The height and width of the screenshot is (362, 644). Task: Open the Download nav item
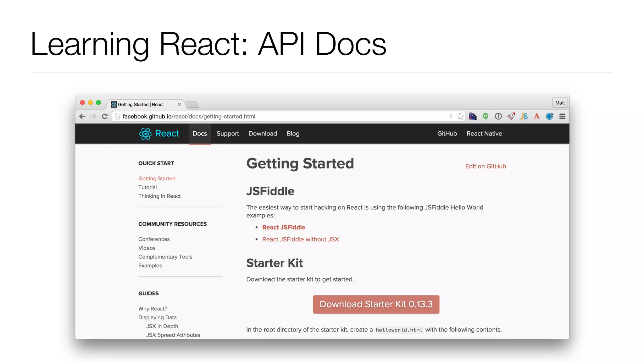point(263,134)
